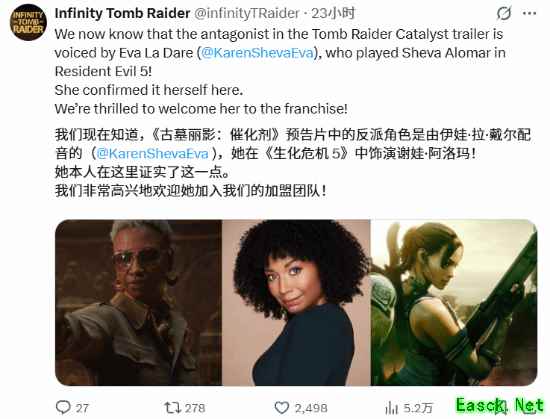The width and height of the screenshot is (550, 419).
Task: Like the tweet with the heart icon
Action: 281,407
